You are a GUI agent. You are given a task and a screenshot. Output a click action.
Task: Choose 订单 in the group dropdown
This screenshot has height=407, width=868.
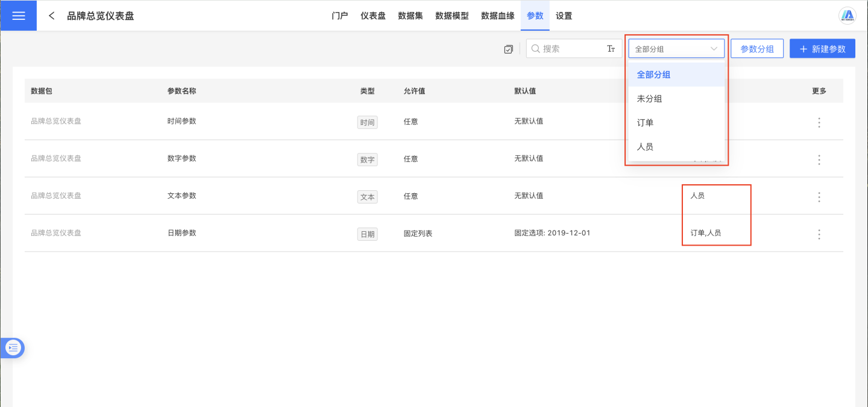tap(645, 123)
